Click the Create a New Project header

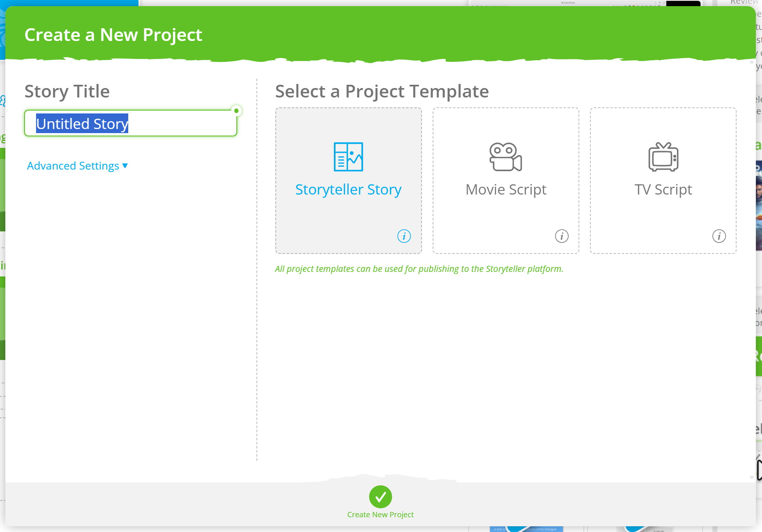[113, 35]
